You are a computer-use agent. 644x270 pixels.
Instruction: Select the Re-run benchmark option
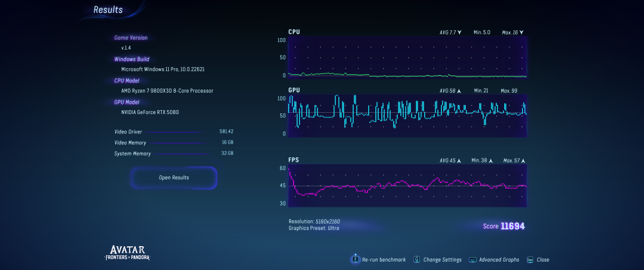(x=384, y=260)
